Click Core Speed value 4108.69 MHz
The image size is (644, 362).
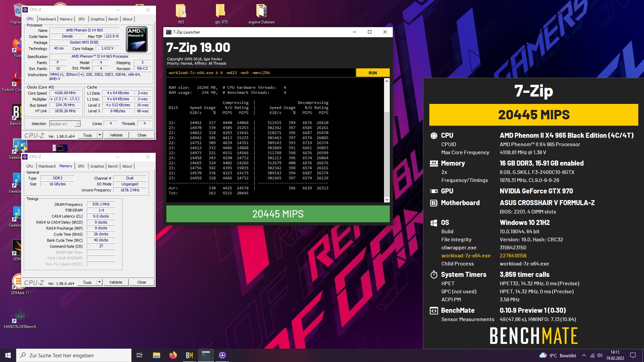(x=65, y=93)
